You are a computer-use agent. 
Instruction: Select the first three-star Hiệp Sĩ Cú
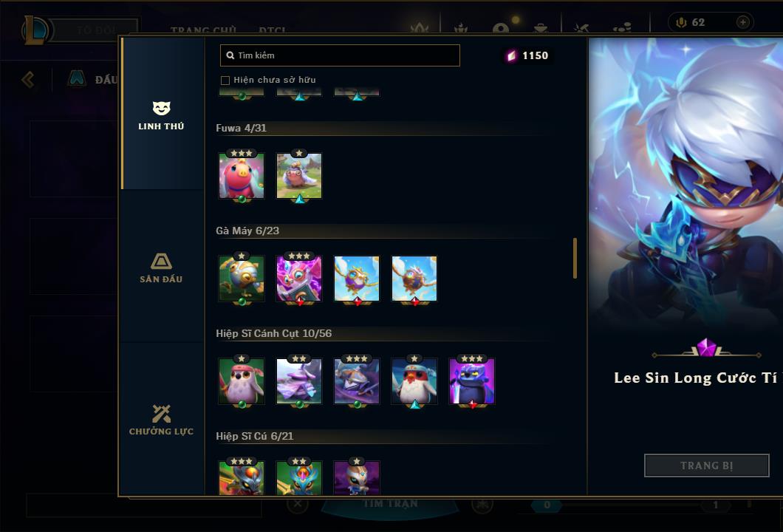coord(242,477)
